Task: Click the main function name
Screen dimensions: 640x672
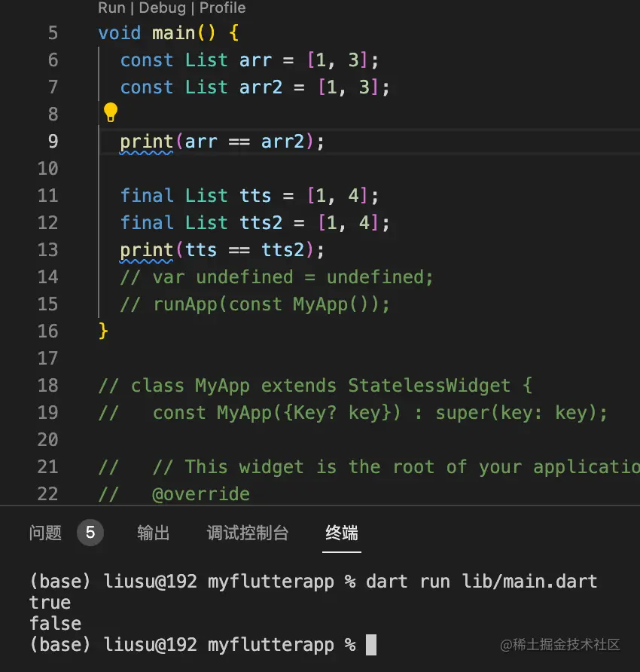Action: coord(173,33)
